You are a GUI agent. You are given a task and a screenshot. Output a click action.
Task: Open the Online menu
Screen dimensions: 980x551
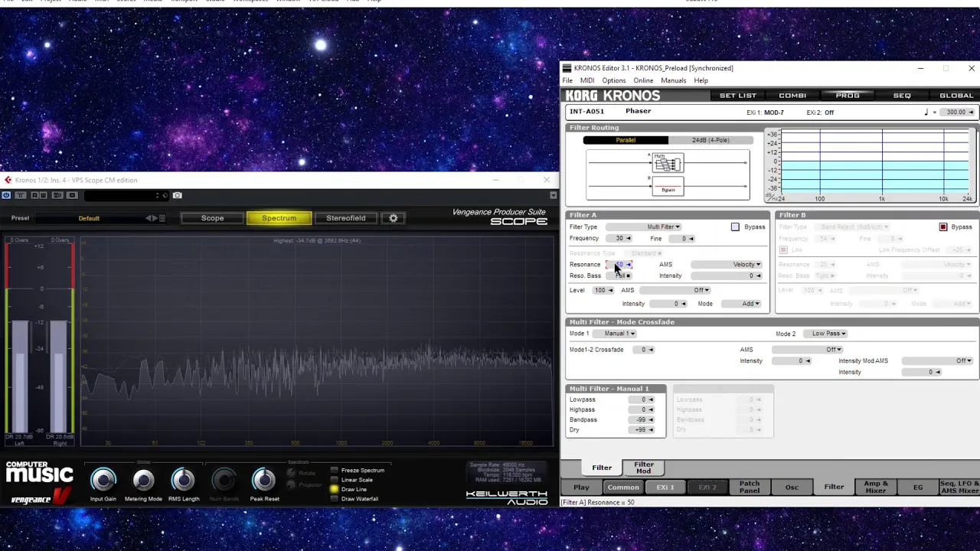[643, 80]
